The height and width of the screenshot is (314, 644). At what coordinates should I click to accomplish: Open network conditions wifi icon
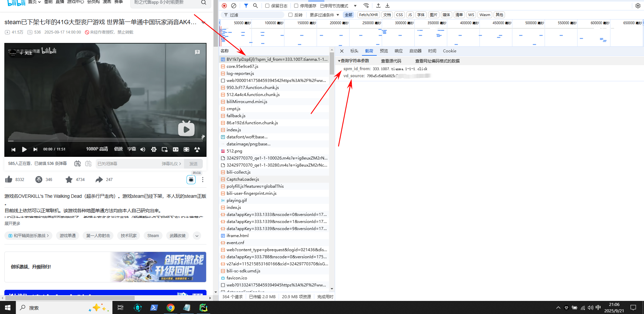click(366, 6)
